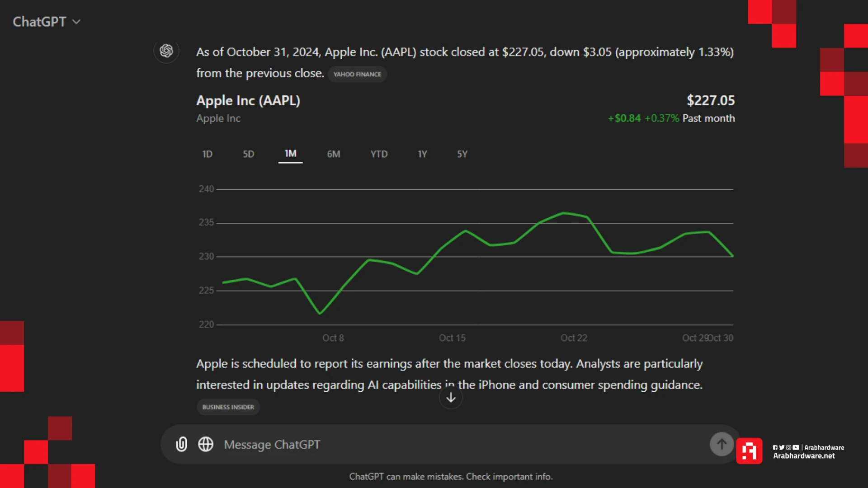
Task: Open the ChatGPT model selector dropdown
Action: pyautogui.click(x=47, y=21)
